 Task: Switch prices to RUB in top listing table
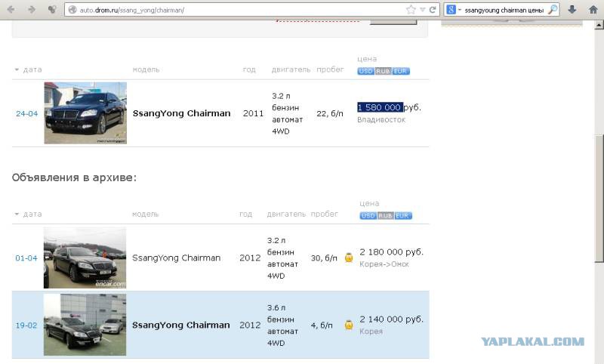point(383,71)
